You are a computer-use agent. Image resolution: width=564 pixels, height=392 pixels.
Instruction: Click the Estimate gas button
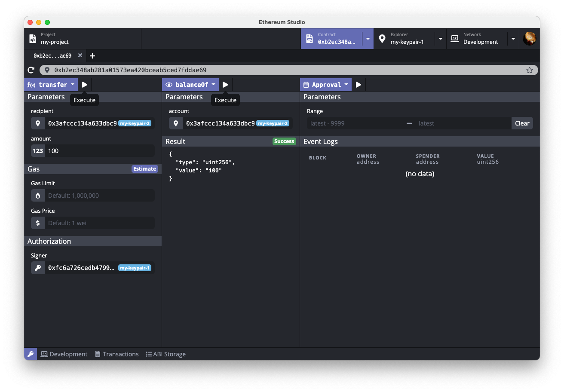[144, 169]
